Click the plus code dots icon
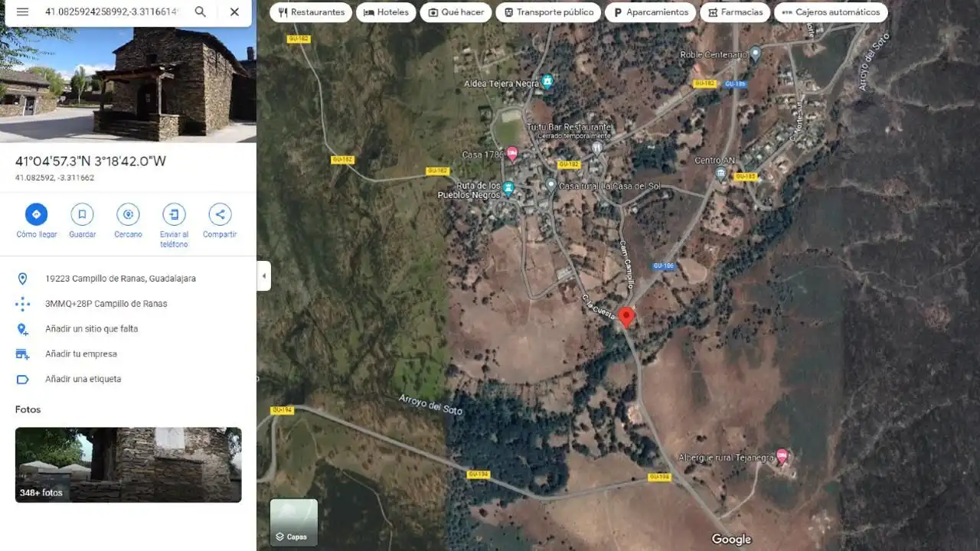This screenshot has width=980, height=551. pyautogui.click(x=22, y=304)
